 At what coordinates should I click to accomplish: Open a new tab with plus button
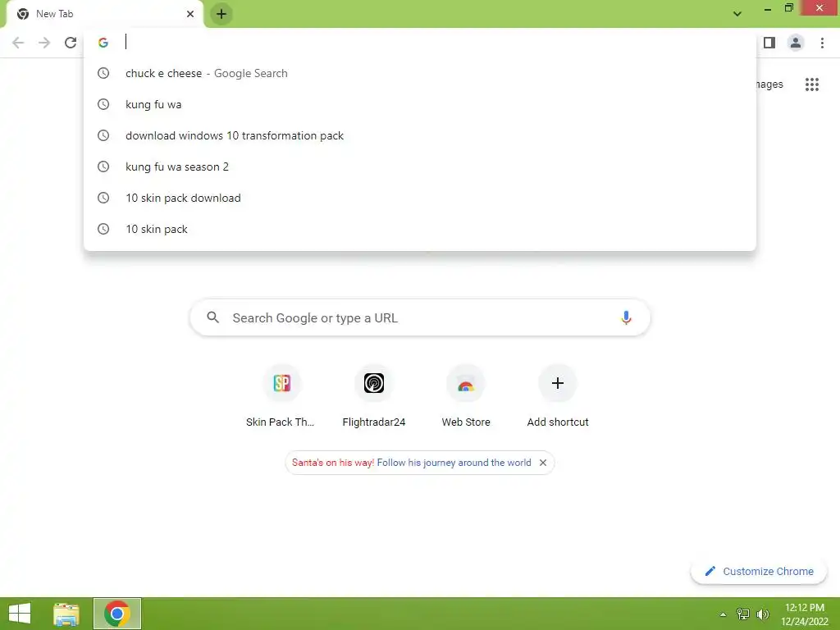pos(221,14)
